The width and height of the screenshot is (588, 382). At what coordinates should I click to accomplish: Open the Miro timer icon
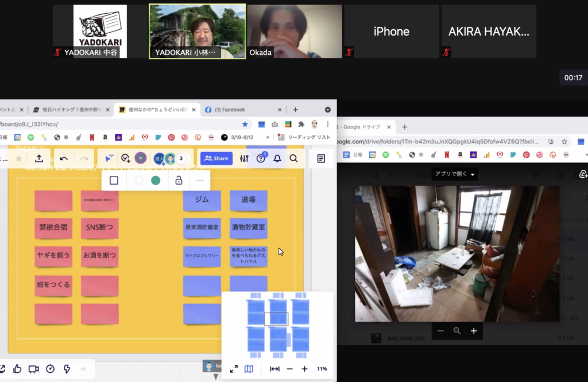point(51,369)
